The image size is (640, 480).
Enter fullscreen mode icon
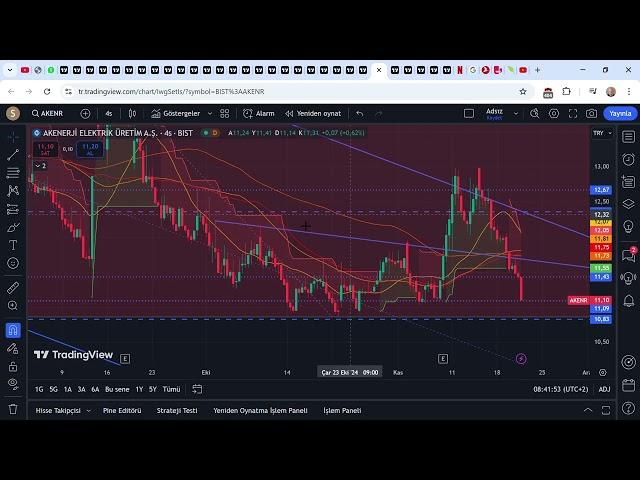pos(573,113)
